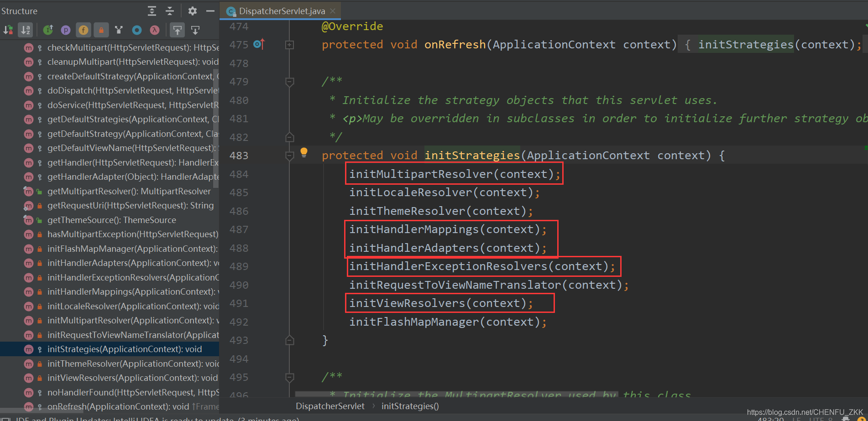
Task: Click initRequestToViewNameTranslator(context) call
Action: (489, 285)
